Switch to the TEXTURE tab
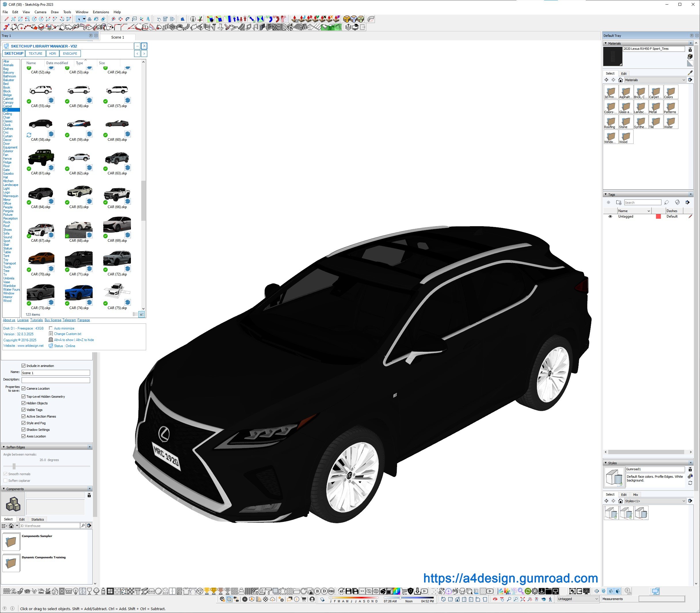 [x=35, y=54]
